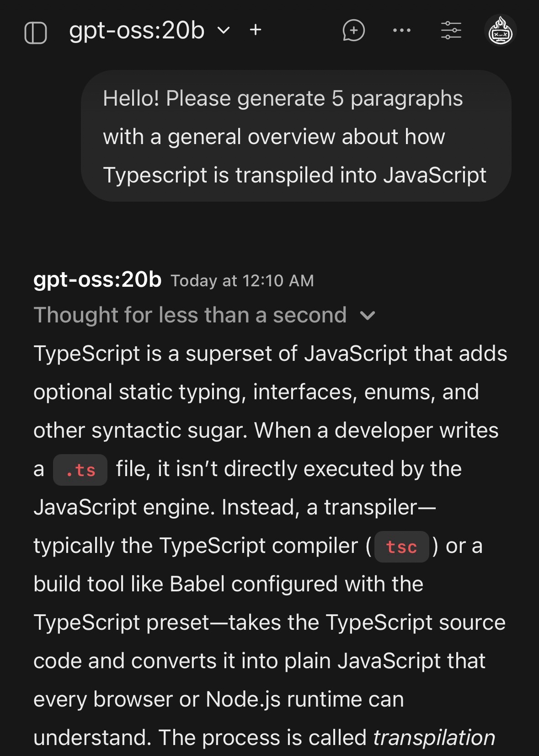
Task: Start a new chat with the bubble icon
Action: point(353,31)
